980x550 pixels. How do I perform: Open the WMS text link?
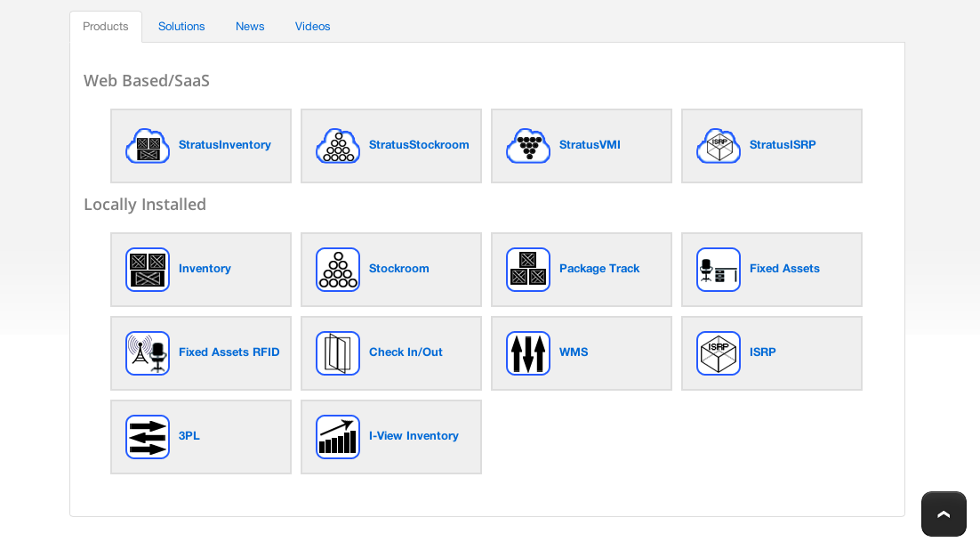574,352
